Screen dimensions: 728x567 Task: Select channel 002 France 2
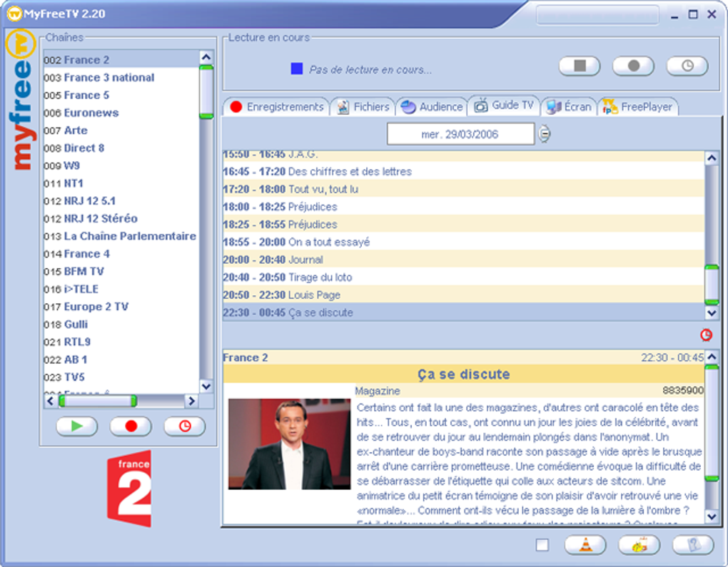pos(121,60)
